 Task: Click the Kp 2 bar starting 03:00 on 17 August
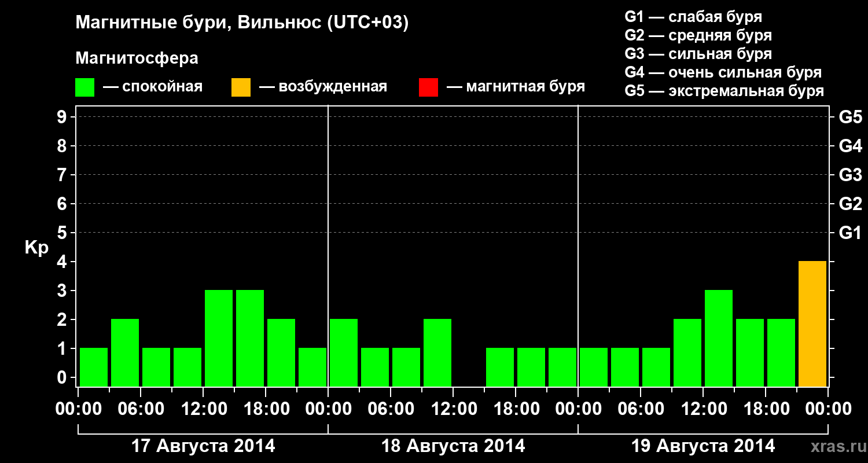tap(125, 353)
